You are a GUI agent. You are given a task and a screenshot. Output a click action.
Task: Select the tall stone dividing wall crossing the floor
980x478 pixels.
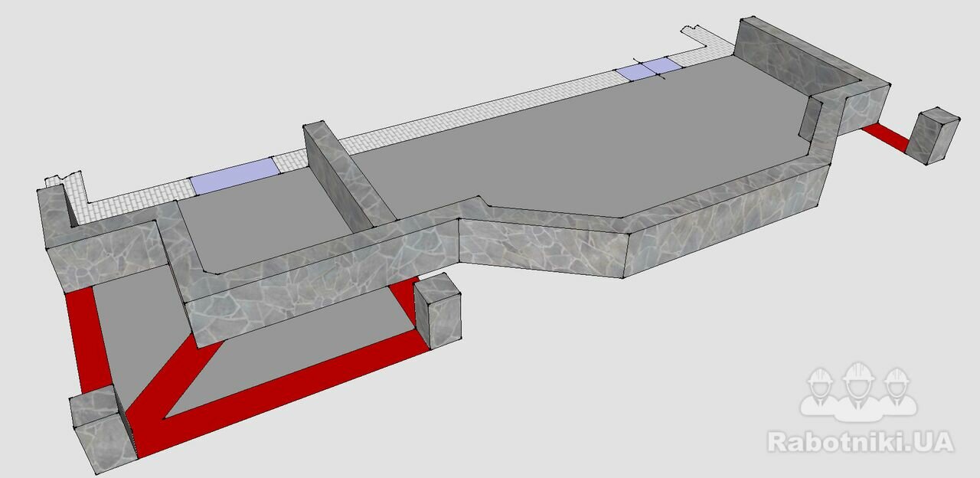[349, 175]
